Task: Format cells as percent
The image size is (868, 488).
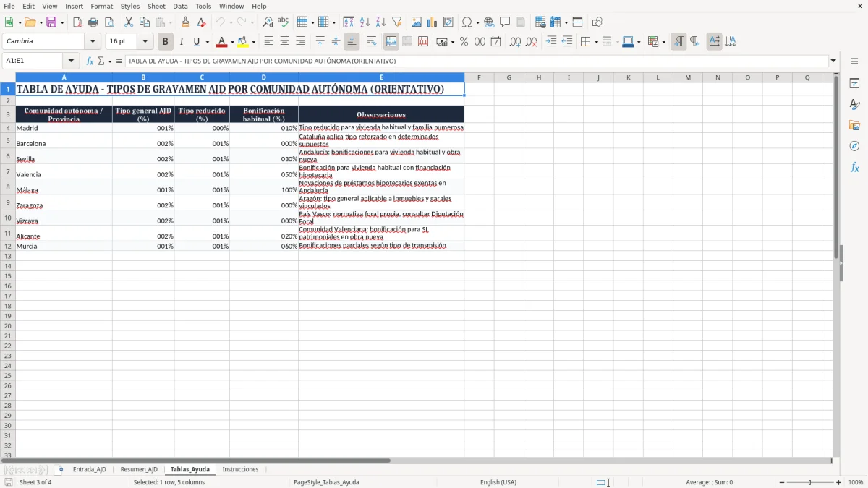Action: pos(464,42)
